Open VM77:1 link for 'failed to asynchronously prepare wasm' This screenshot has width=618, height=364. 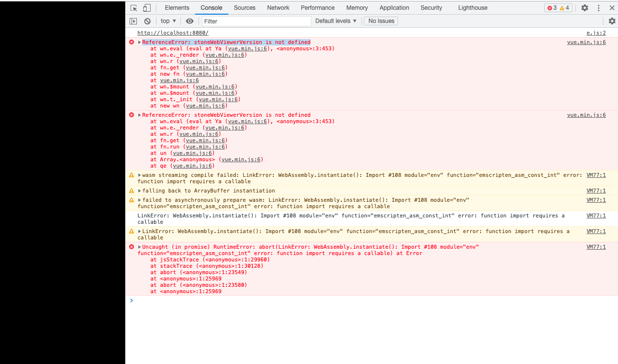(x=596, y=200)
